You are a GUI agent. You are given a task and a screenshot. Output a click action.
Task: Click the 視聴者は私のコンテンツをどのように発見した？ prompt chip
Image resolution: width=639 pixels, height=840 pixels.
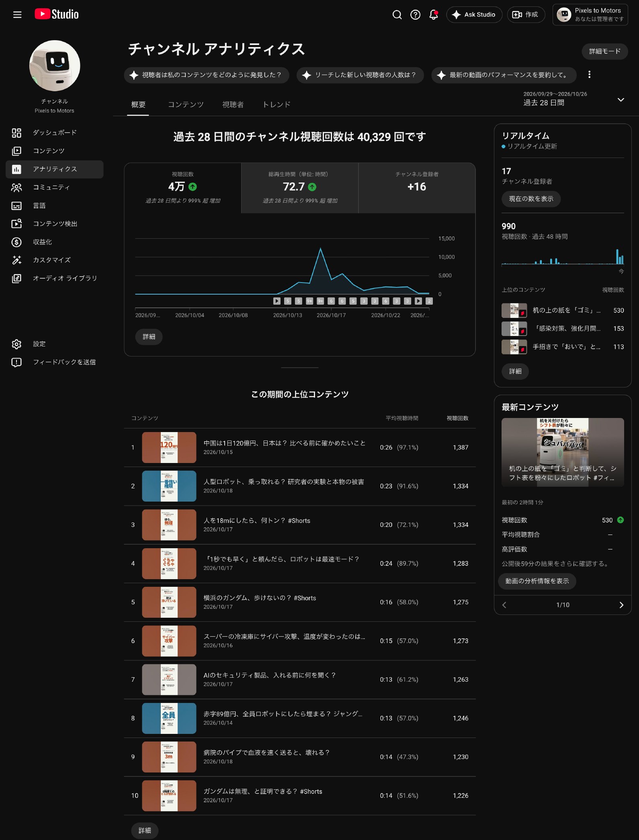point(207,75)
